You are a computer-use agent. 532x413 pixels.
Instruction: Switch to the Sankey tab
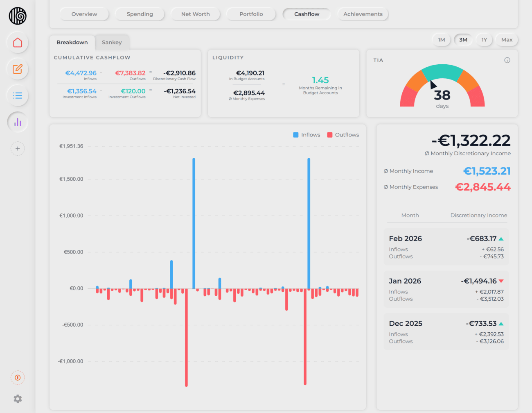(112, 42)
